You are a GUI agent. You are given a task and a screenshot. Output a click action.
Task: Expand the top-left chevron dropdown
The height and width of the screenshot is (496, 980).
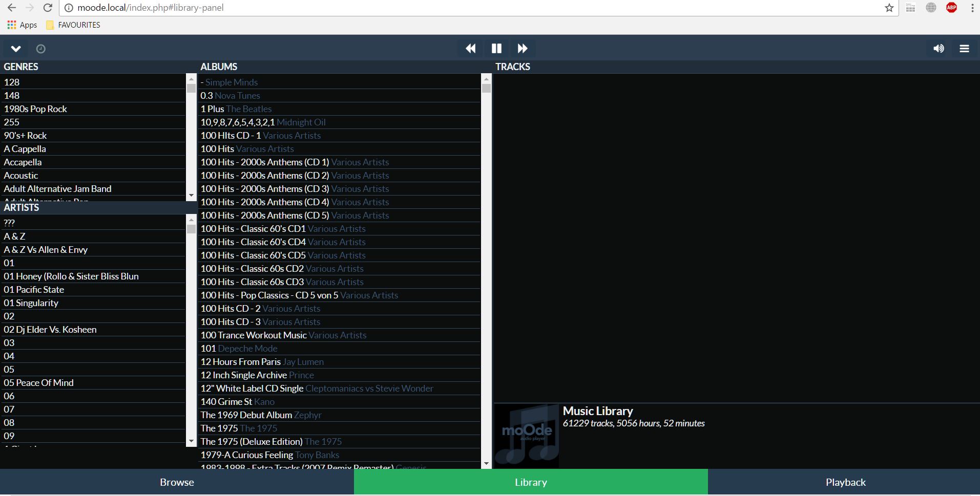pos(16,49)
